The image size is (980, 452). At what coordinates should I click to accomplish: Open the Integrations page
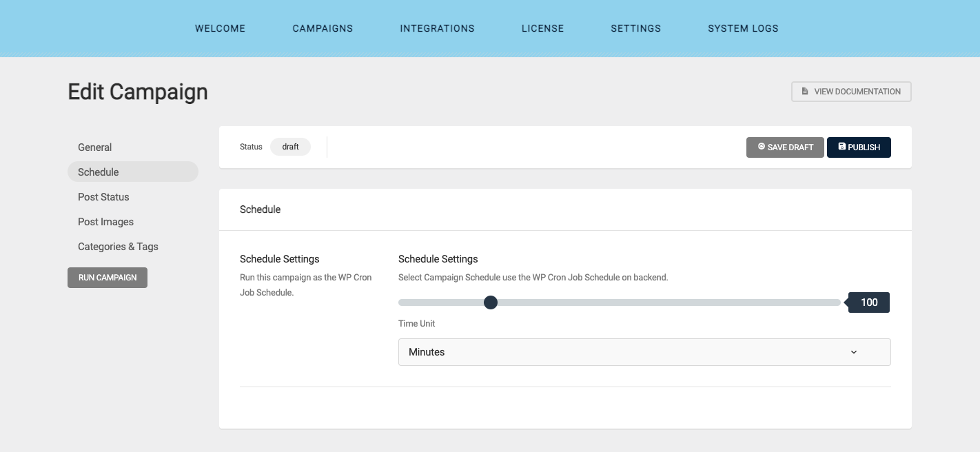coord(437,28)
